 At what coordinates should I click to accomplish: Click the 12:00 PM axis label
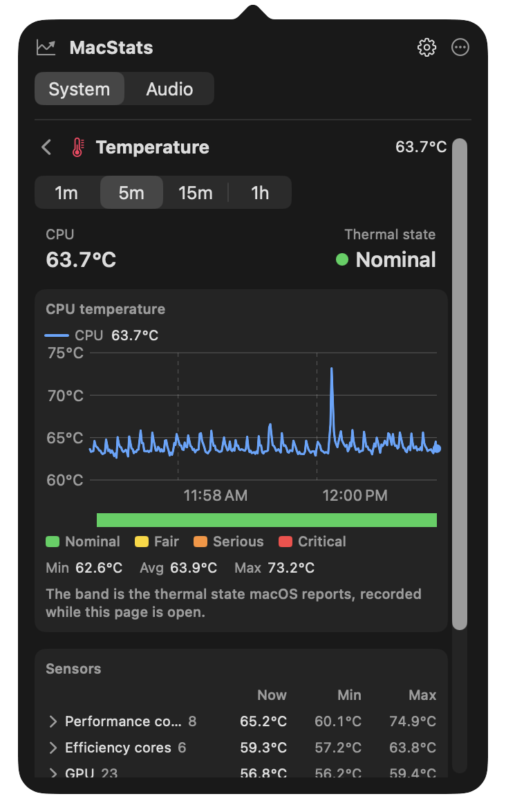point(355,496)
